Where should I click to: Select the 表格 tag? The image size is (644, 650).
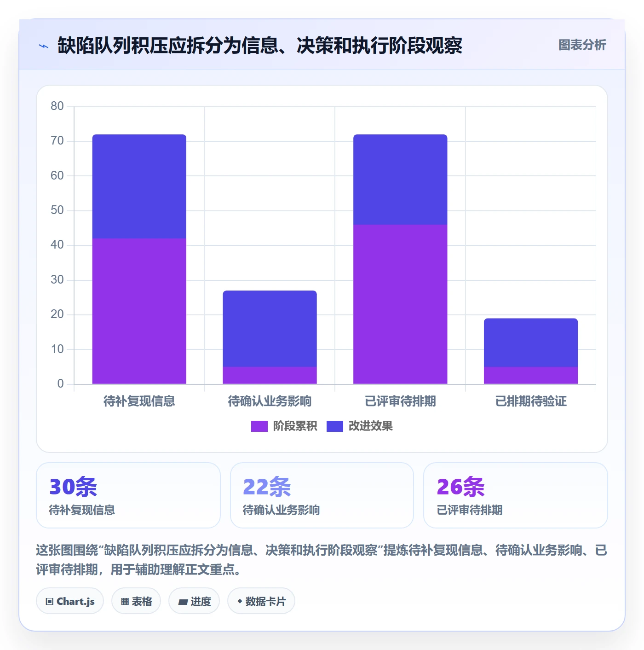point(136,601)
